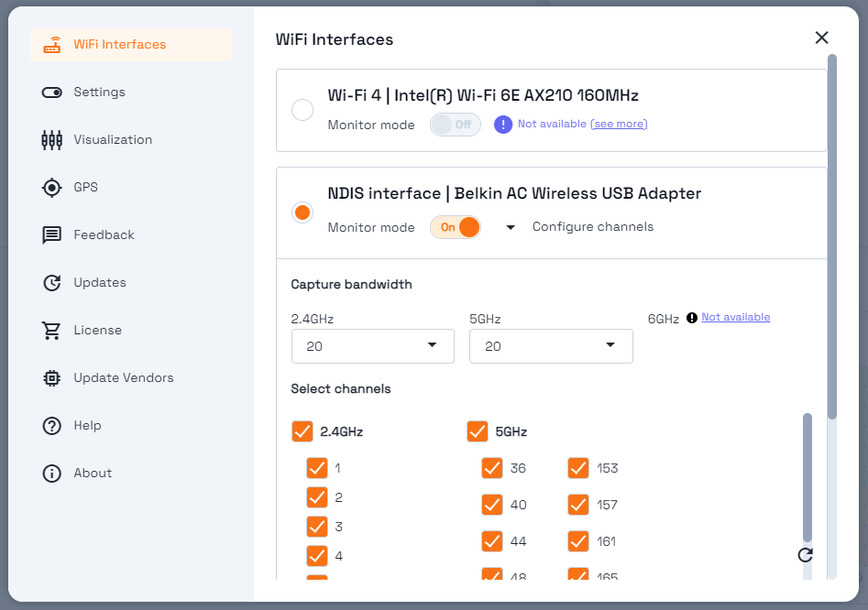Uncheck channel 3 checkbox

316,527
